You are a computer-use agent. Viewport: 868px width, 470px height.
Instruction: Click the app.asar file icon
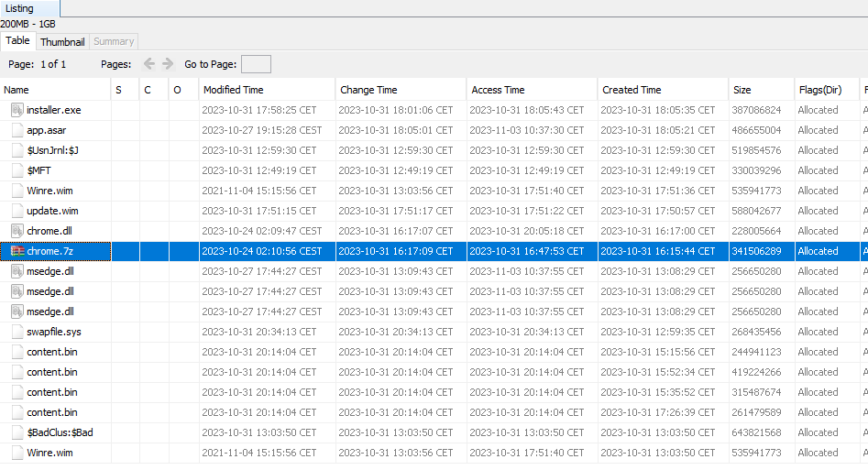pos(16,130)
